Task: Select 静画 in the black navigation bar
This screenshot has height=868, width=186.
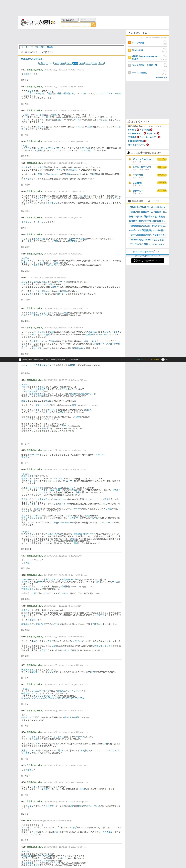Action: pyautogui.click(x=30, y=359)
